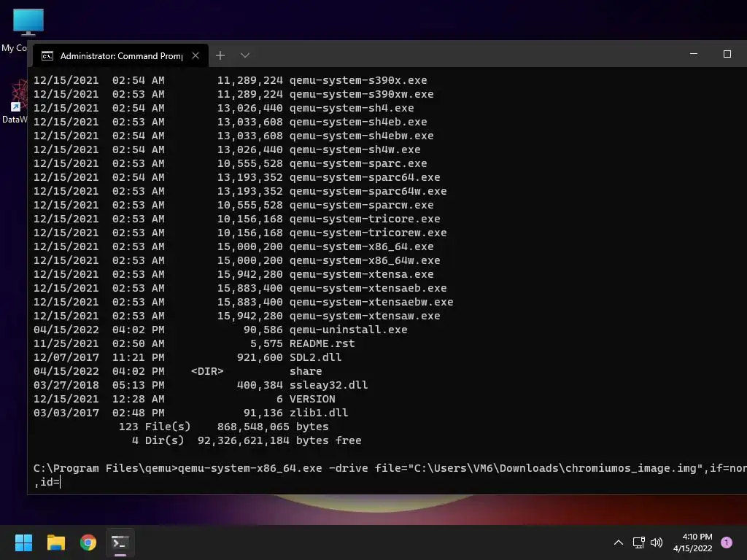
Task: Click the qemu-system-tricorew.exe filename
Action: click(x=368, y=233)
